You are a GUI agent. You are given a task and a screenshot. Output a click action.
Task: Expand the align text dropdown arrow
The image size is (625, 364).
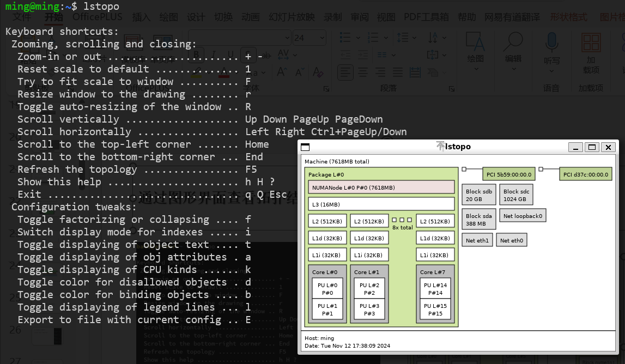(445, 55)
